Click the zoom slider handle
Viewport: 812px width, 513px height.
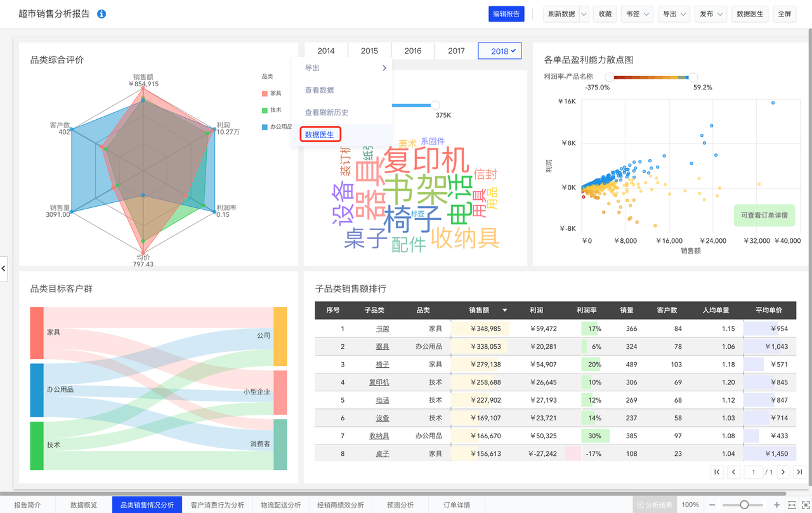745,505
